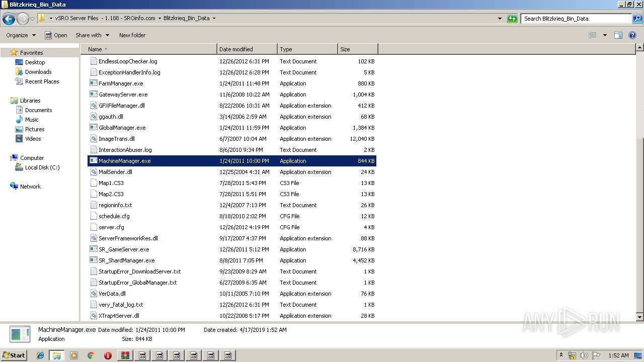Click New folder button

coord(132,35)
